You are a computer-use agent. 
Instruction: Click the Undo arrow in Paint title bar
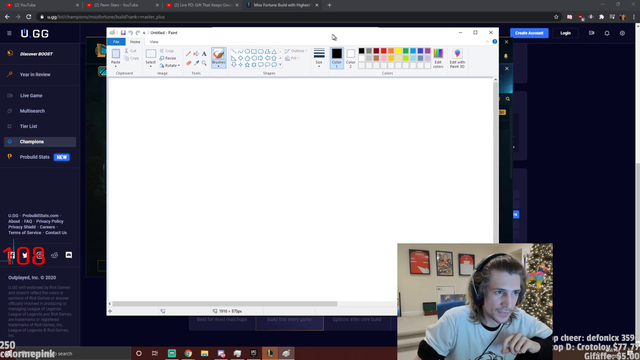point(131,33)
